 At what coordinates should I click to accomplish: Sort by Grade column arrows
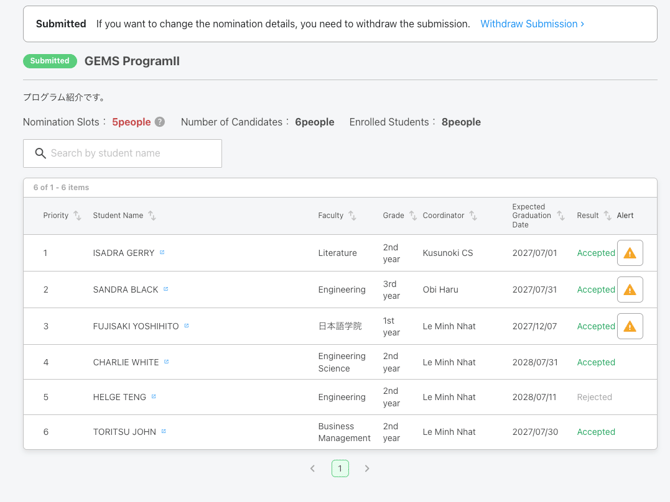click(413, 216)
